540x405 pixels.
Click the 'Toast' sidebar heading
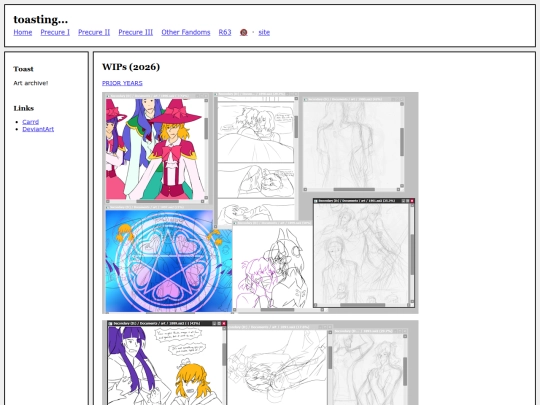[23, 69]
